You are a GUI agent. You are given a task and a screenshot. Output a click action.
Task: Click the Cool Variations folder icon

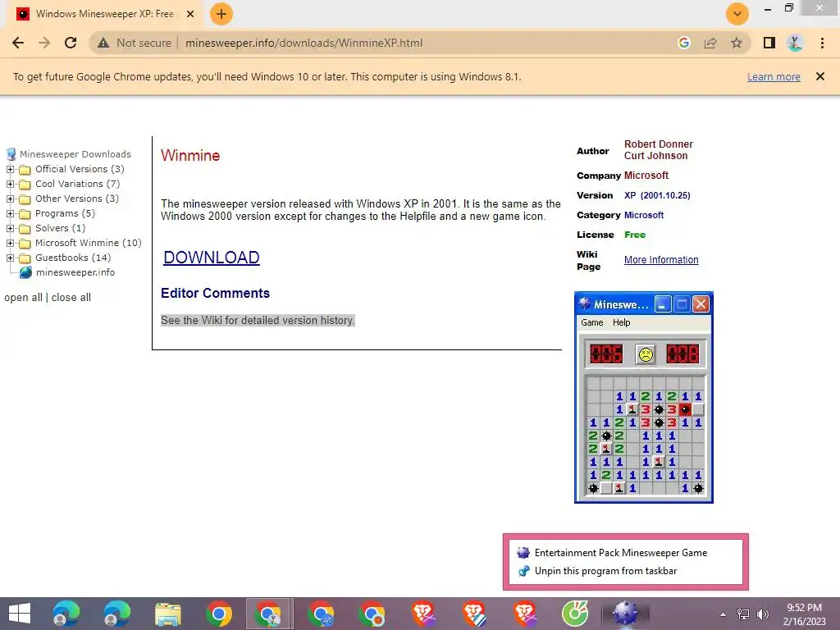(x=25, y=185)
